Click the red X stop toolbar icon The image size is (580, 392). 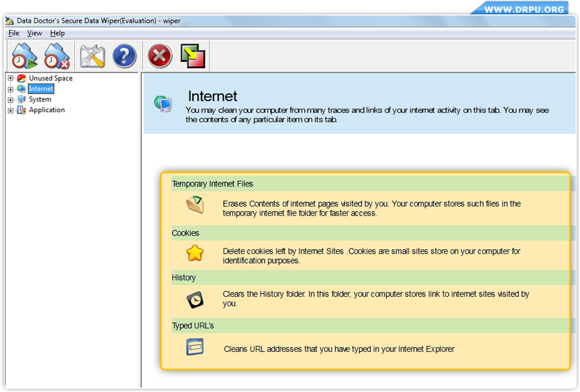[x=160, y=56]
